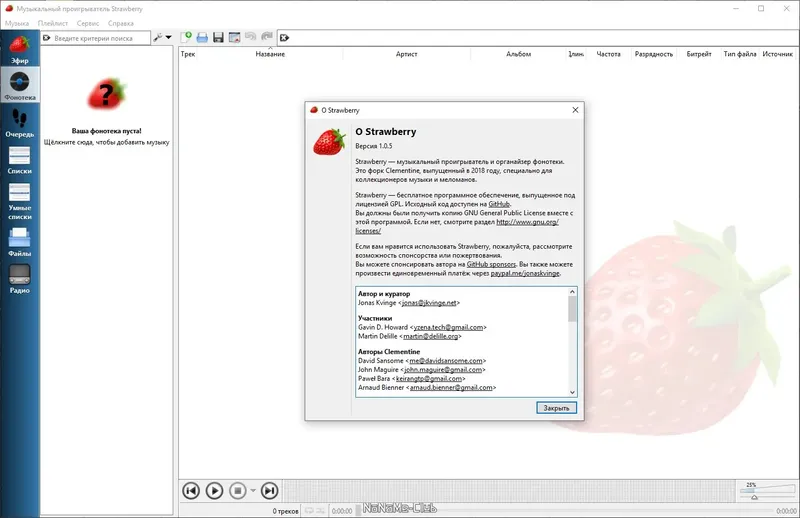Screen dimensions: 800x518
Task: Click the credits list scrollbar thumb
Action: 572,309
